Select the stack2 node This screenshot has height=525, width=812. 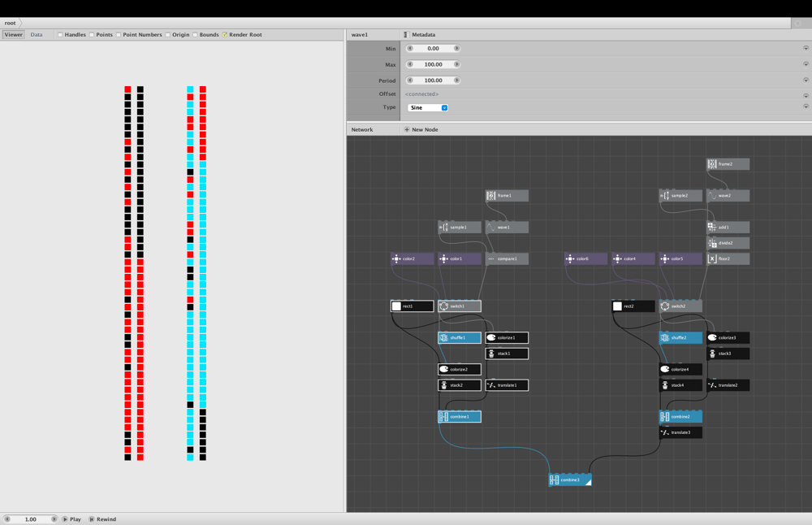click(x=460, y=385)
